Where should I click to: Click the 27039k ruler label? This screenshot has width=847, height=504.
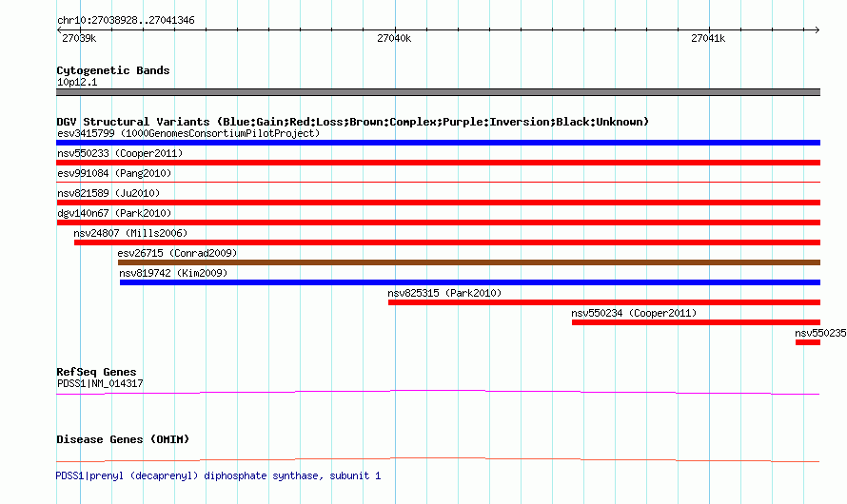click(79, 38)
